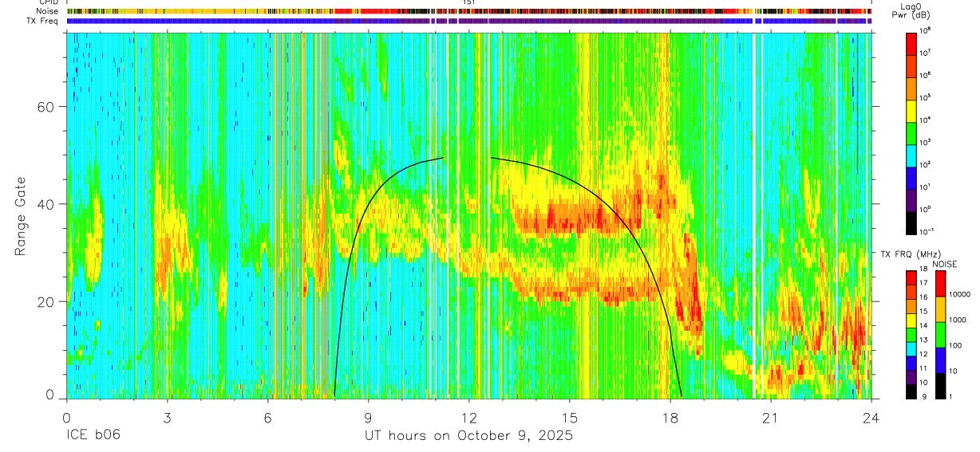Click the white data gap near 20.5 UT
This screenshot has width=980, height=452.
click(x=754, y=215)
